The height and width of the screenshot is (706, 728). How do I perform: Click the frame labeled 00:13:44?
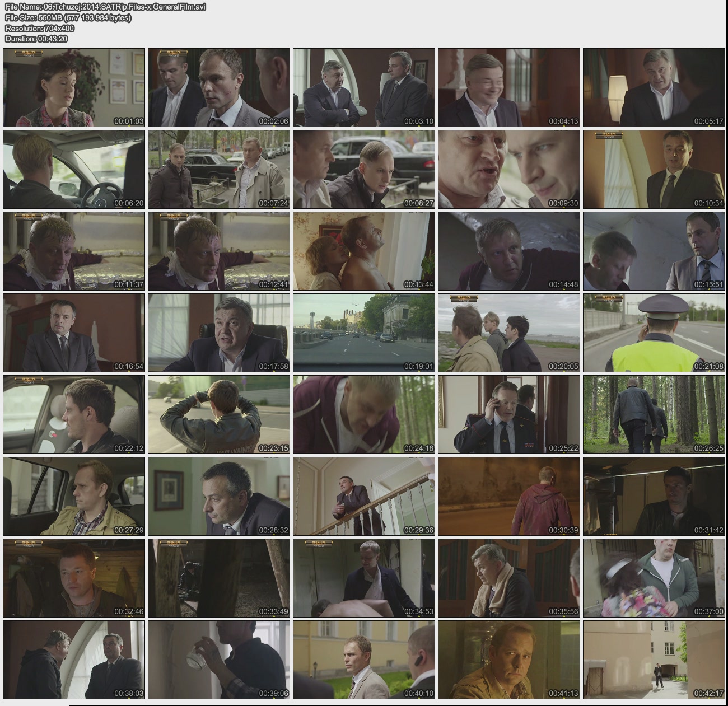click(x=364, y=251)
